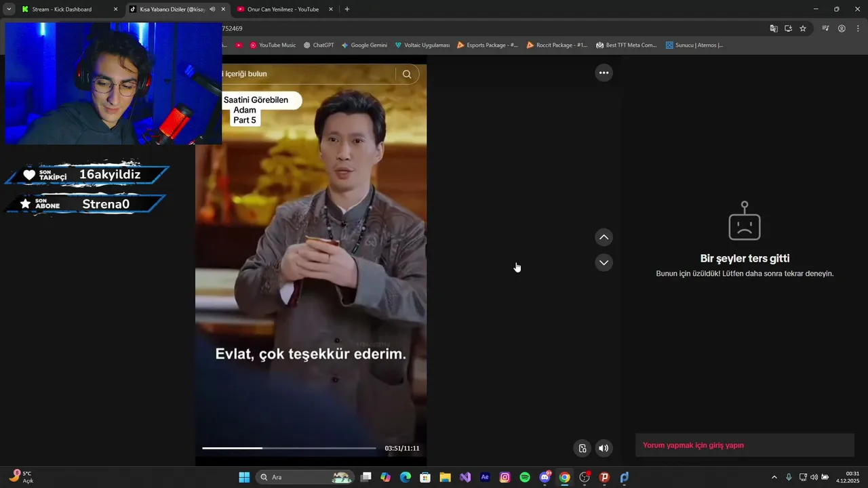The image size is (868, 488).
Task: Go to next video with down chevron
Action: [604, 262]
